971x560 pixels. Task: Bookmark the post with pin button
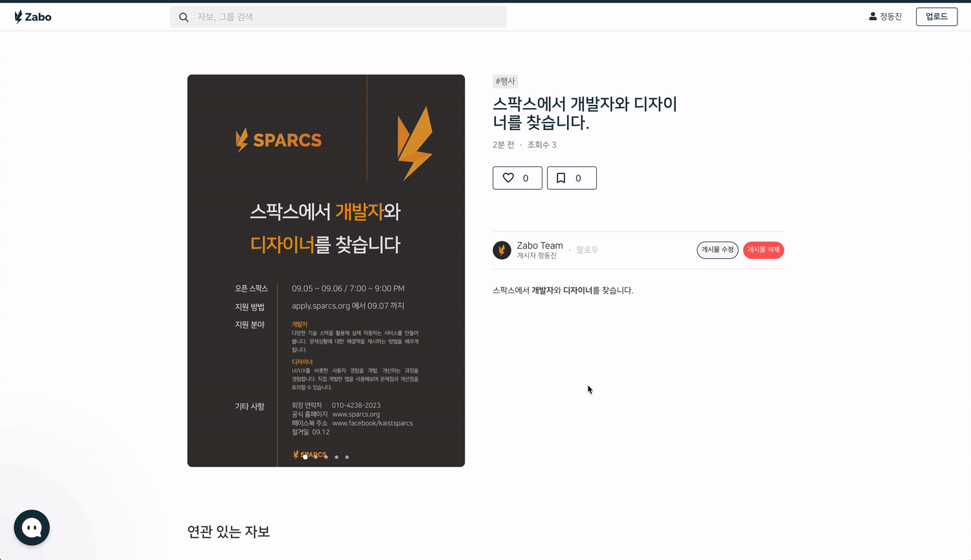(x=572, y=178)
